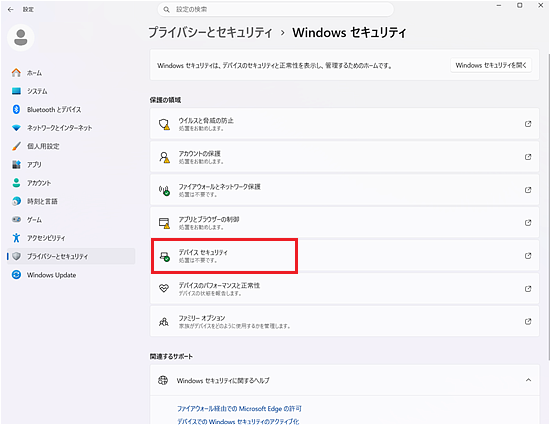Open external link icon for アプリとブラウザーの制御

tap(528, 223)
